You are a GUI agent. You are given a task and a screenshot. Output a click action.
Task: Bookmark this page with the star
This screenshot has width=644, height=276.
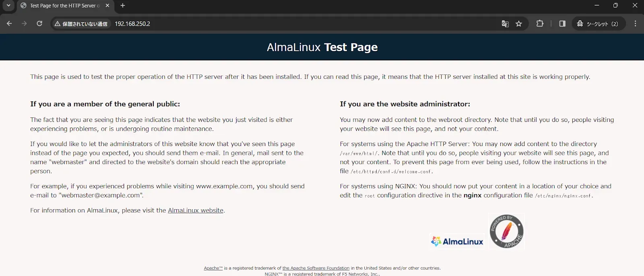519,24
